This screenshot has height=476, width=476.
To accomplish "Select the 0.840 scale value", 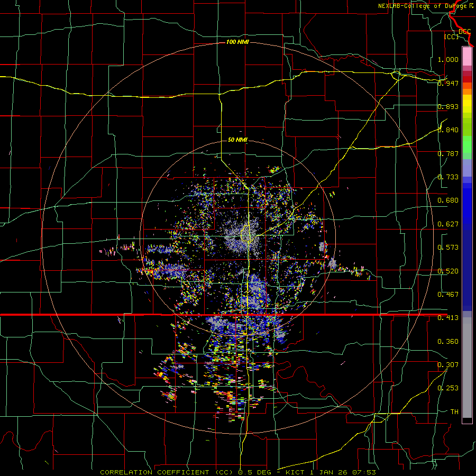I will (448, 130).
